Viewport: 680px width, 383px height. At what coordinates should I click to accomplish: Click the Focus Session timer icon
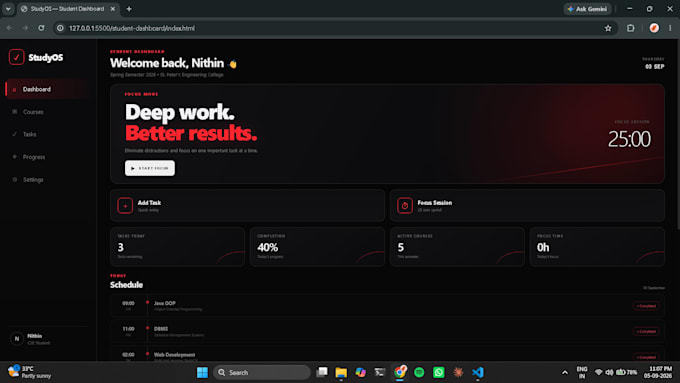click(405, 206)
